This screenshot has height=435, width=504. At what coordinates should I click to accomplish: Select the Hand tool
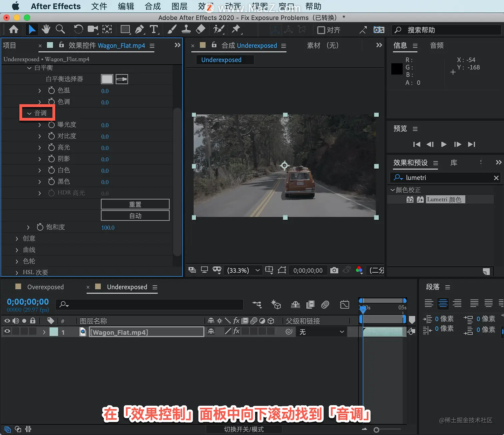point(46,29)
